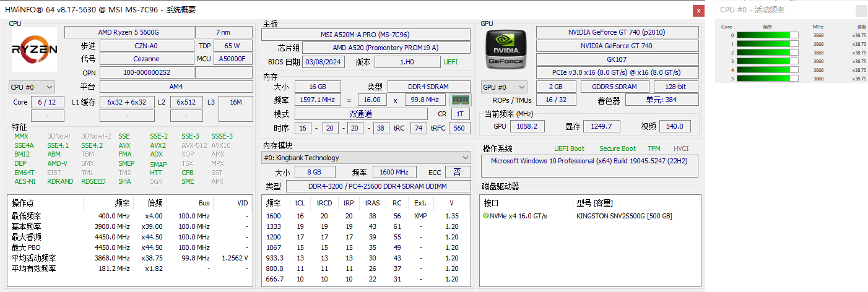Click the NVIDIA GeForce GT 740 (p2010) field

coord(617,32)
